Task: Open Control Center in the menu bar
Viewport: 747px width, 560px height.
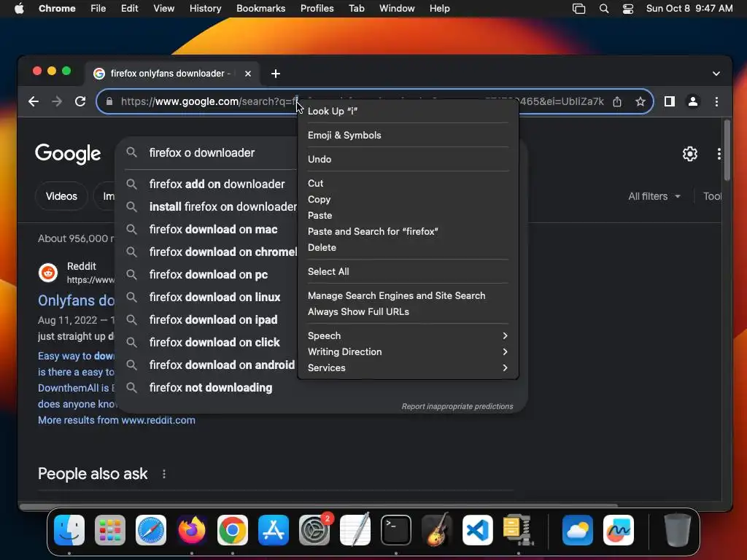Action: pyautogui.click(x=628, y=9)
